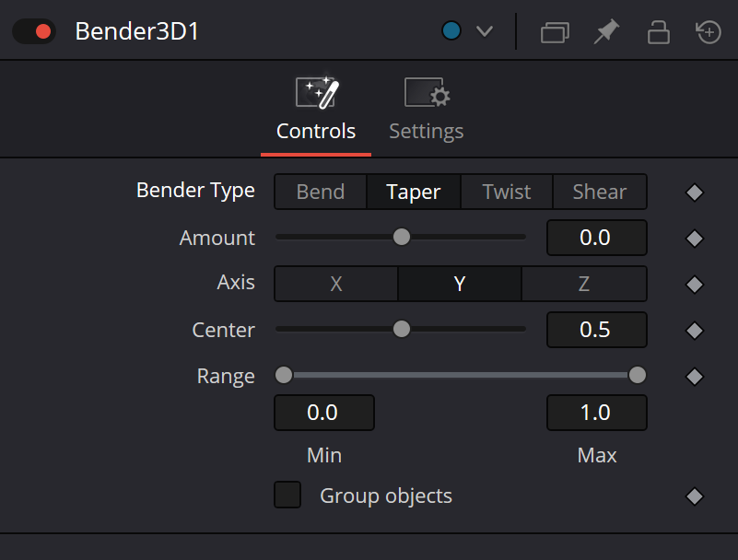The image size is (738, 560).
Task: Add keyframe for Group objects
Action: tap(695, 496)
